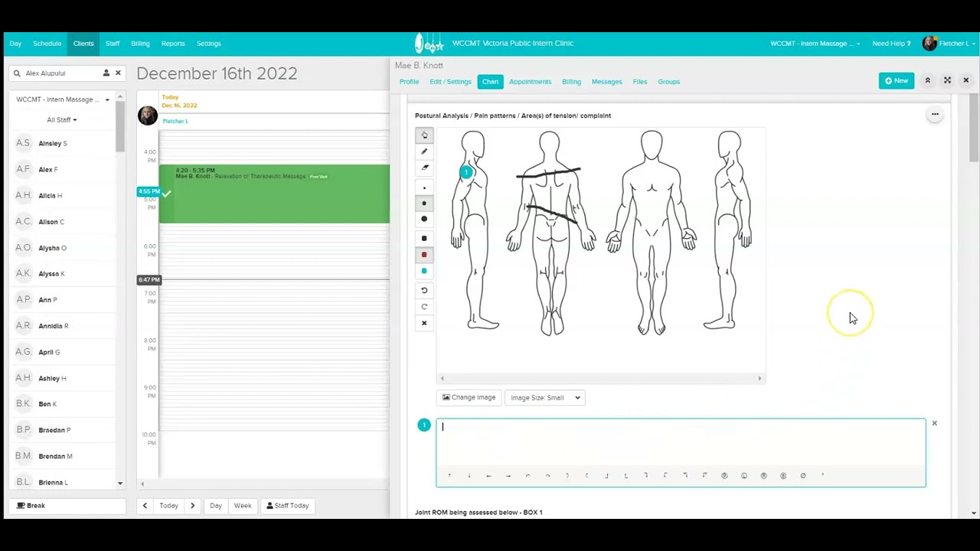Open the Need Help? menu
This screenshot has height=551, width=980.
coord(891,44)
